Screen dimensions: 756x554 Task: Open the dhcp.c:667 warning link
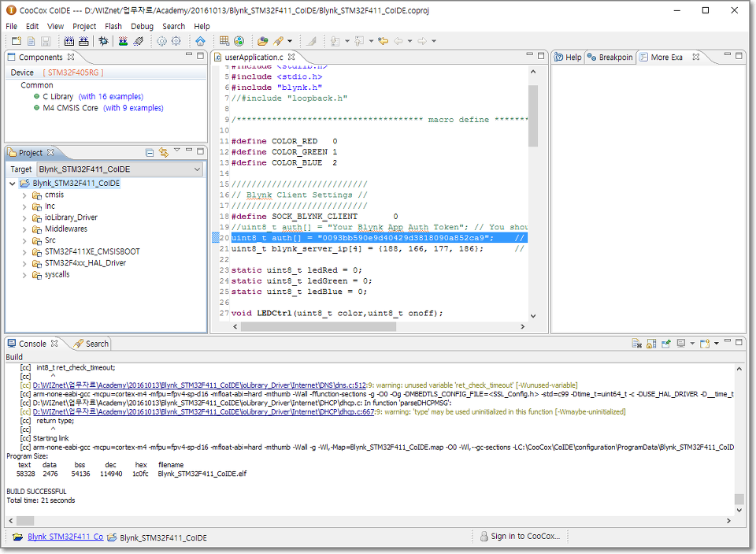click(x=203, y=411)
